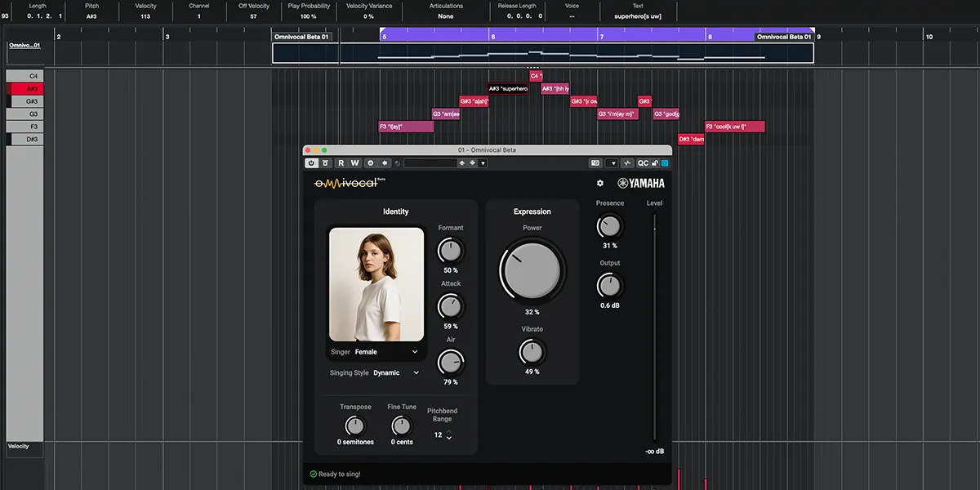Open the Singer dropdown set to Female
The image size is (980, 490).
pos(384,351)
